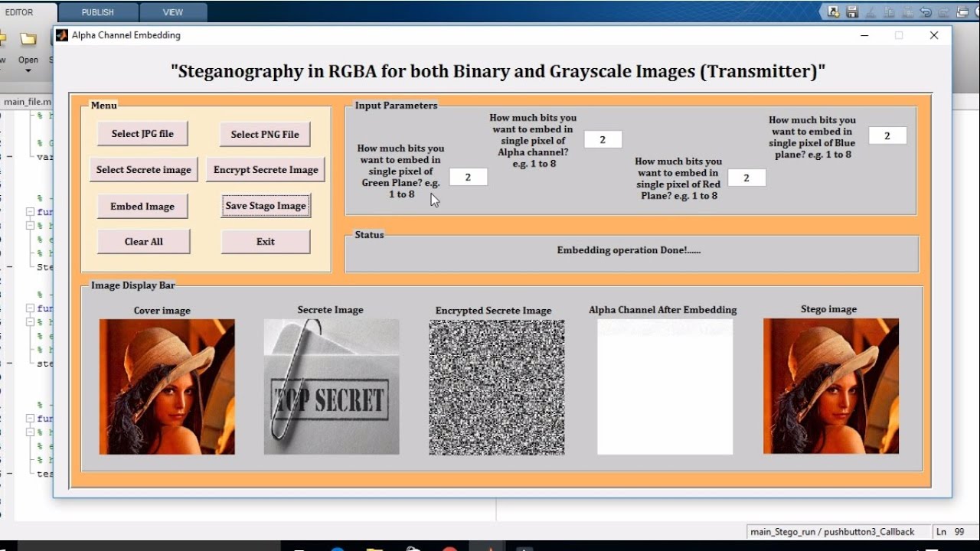Click the Cut icon in MATLAB quick access toolbar
980x551 pixels.
[871, 12]
